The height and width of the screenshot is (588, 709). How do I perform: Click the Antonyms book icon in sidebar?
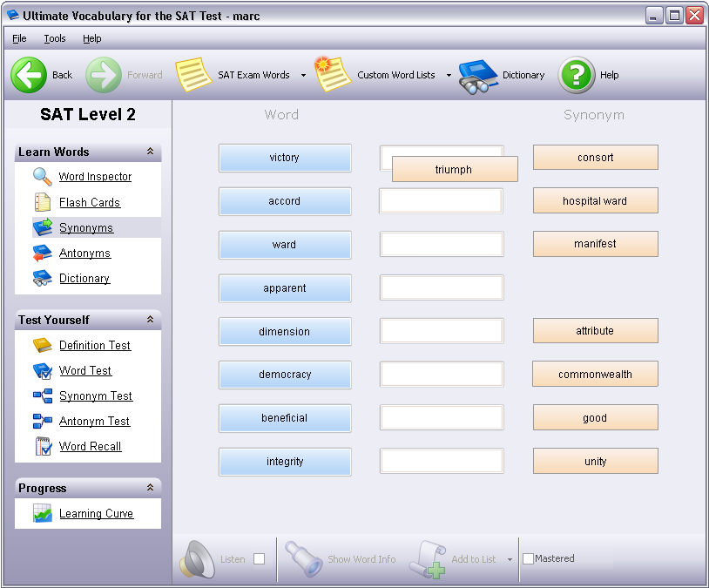[43, 253]
